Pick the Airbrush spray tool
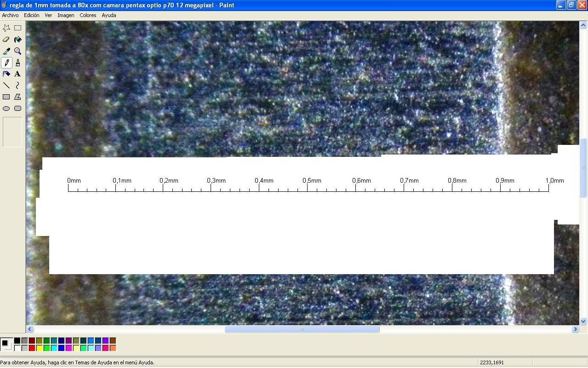Screen dimensions: 588x368 tap(6, 74)
